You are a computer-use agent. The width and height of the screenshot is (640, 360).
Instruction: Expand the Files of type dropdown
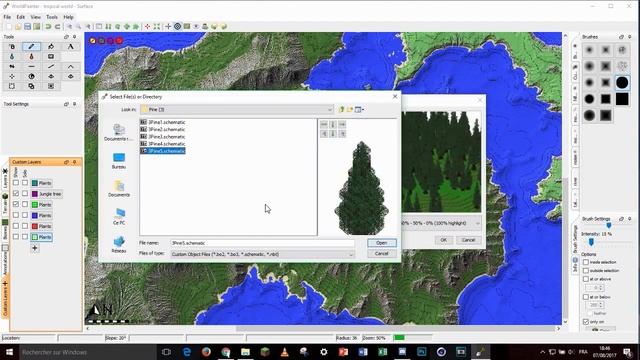[x=351, y=254]
